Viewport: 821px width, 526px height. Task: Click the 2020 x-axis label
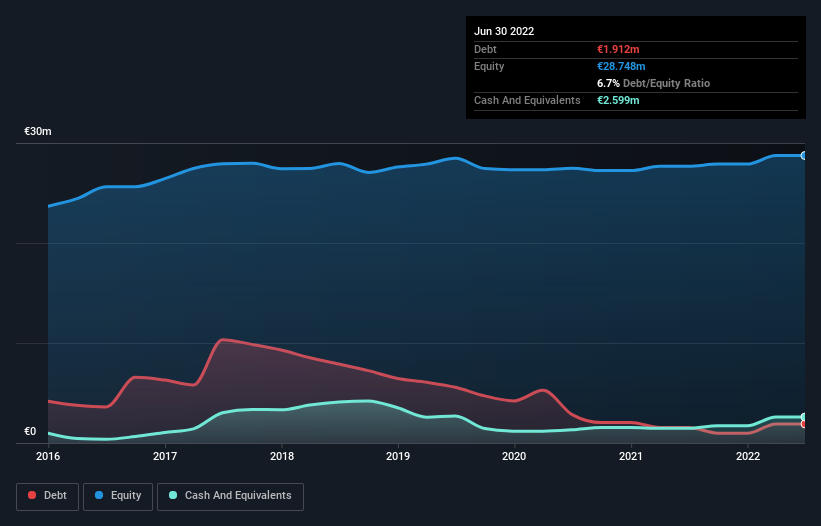pos(514,456)
